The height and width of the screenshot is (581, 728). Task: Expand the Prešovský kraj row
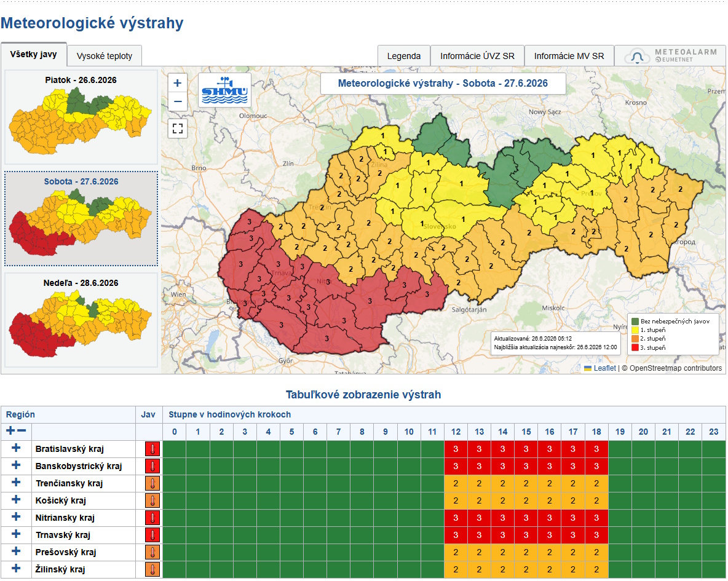tap(16, 551)
